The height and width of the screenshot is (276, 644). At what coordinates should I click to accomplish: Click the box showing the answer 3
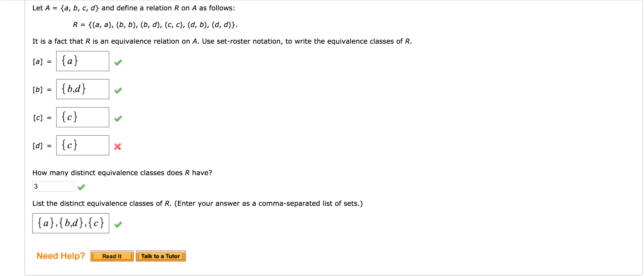tap(53, 186)
